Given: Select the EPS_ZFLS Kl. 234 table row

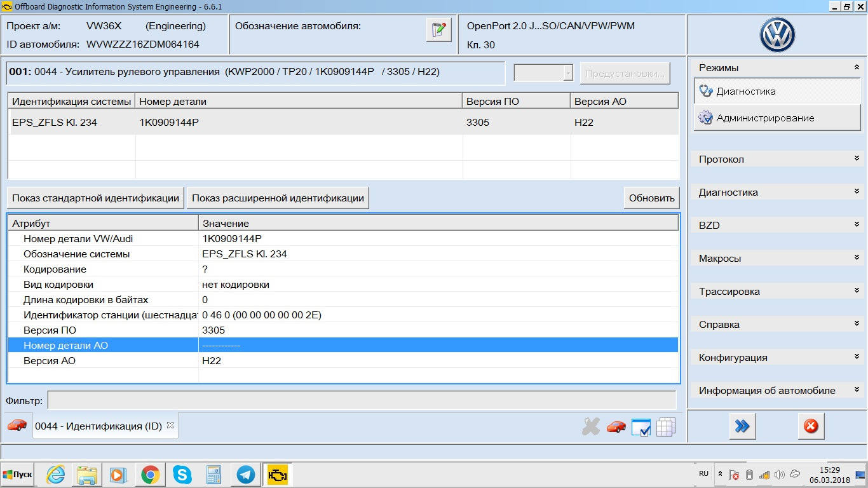Looking at the screenshot, I should click(343, 122).
